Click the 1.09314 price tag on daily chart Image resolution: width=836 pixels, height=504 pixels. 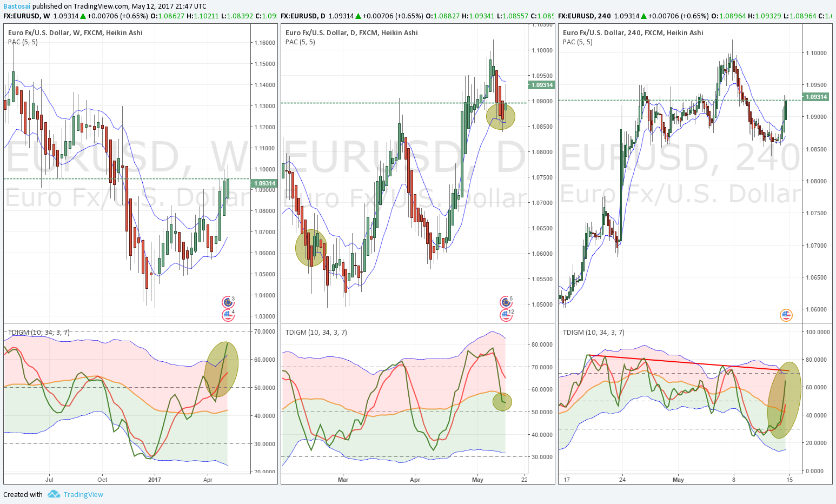point(541,85)
